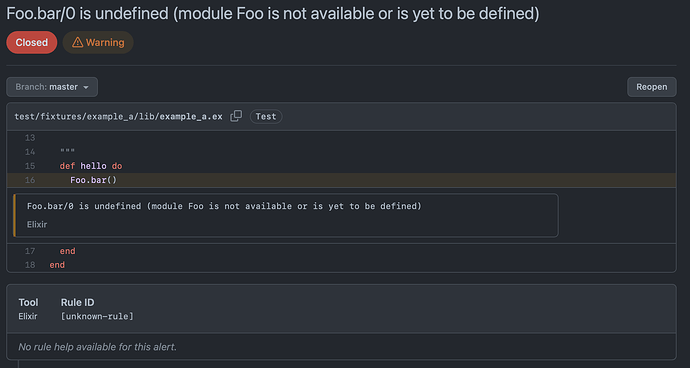Select line number 18

(x=30, y=265)
